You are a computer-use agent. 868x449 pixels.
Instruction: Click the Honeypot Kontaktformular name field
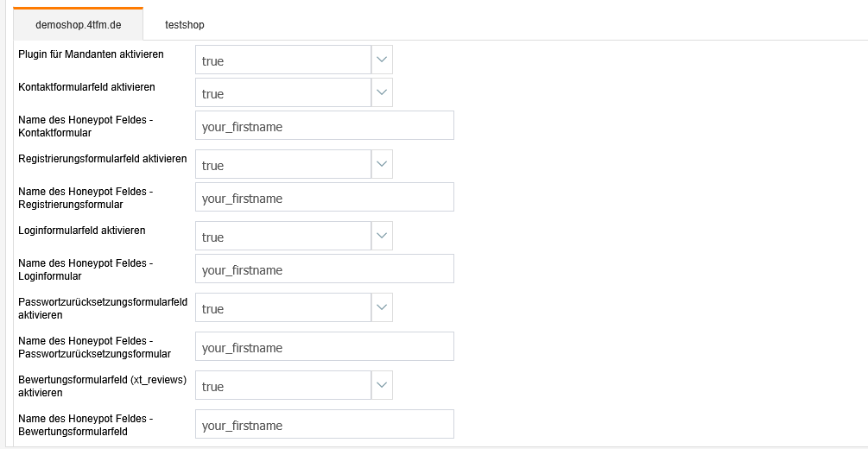pyautogui.click(x=324, y=126)
